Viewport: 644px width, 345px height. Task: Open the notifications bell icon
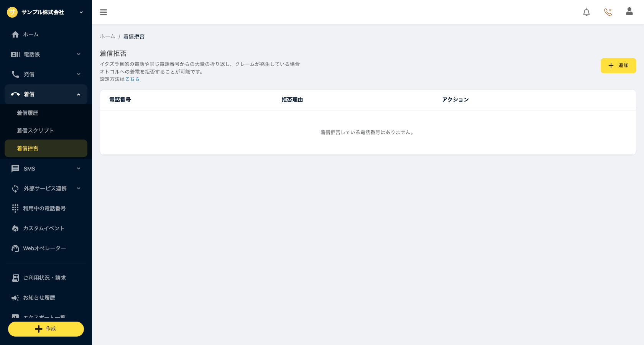coord(586,12)
